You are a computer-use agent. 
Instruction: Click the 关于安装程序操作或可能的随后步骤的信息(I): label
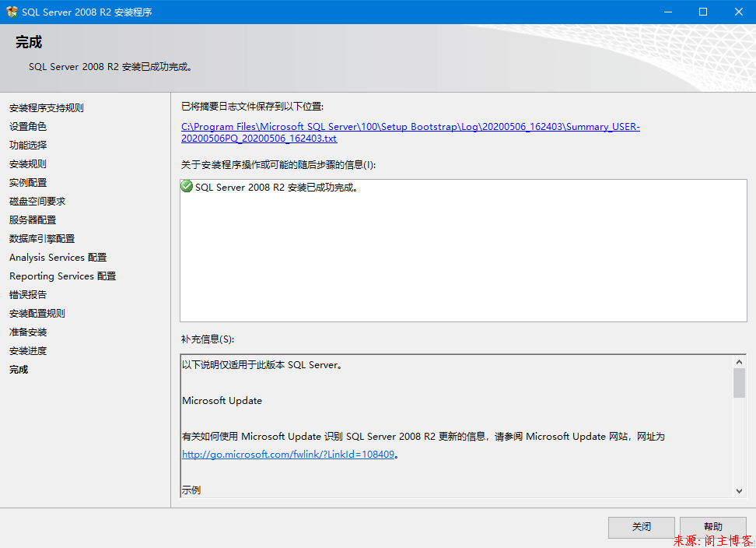[278, 165]
